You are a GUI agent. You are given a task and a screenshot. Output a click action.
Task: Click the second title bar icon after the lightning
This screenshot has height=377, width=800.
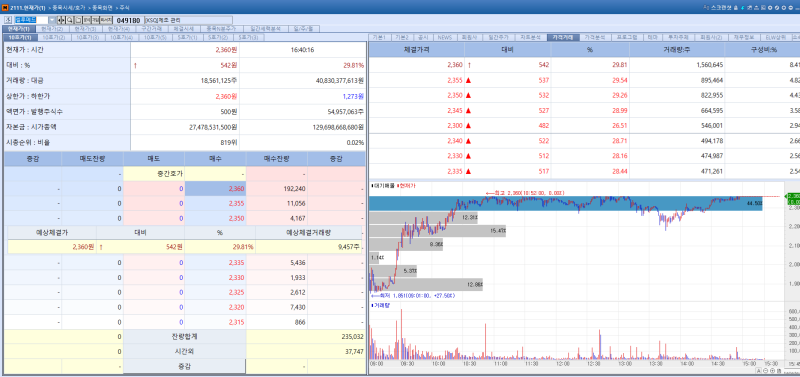[757, 8]
